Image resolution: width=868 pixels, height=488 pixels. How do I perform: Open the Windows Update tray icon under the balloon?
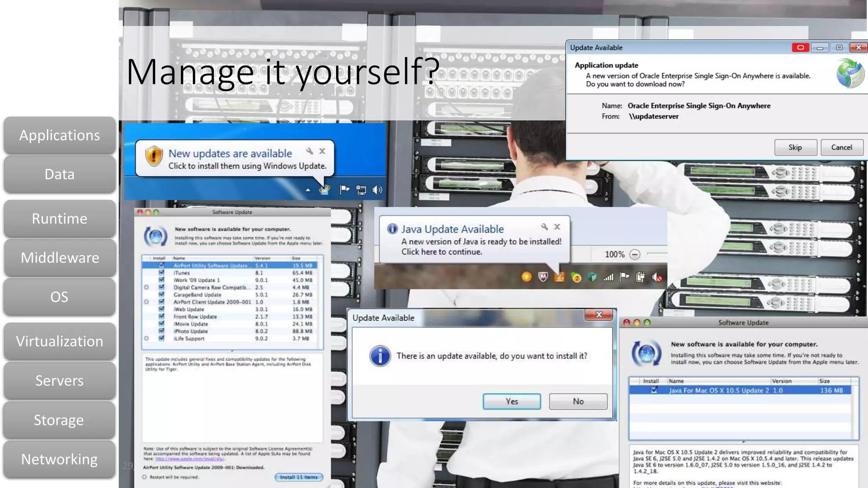(x=325, y=190)
